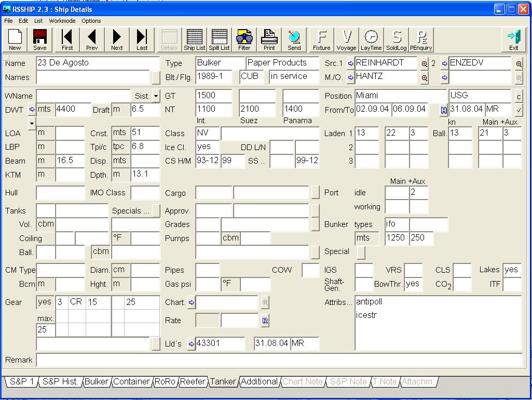Open the Filter tool
Image resolution: width=532 pixels, height=400 pixels.
click(244, 39)
